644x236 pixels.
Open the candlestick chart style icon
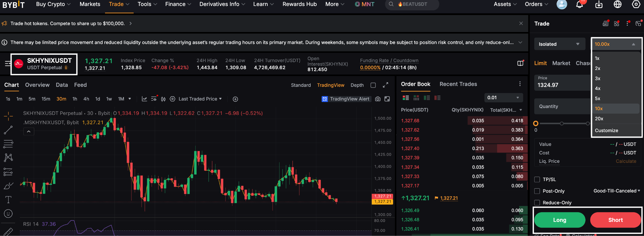(163, 99)
